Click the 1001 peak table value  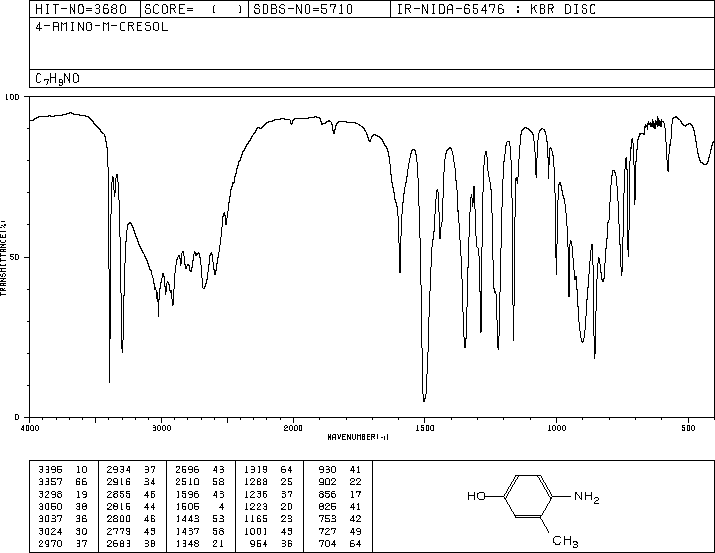click(x=256, y=531)
